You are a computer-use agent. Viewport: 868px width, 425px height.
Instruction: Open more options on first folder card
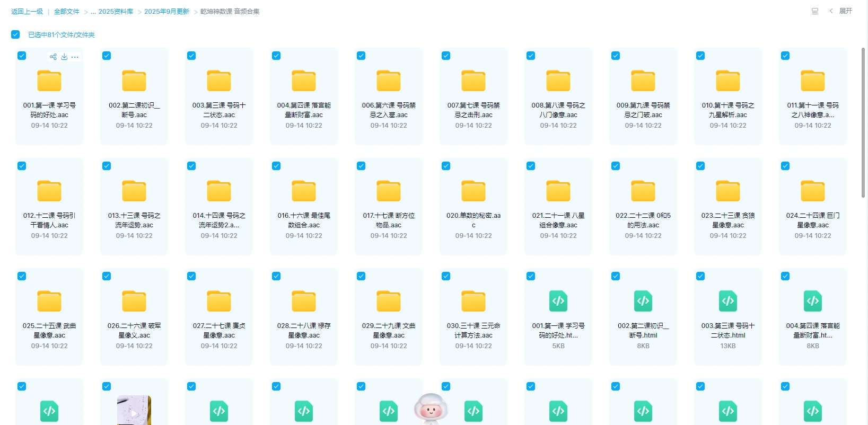tap(75, 57)
